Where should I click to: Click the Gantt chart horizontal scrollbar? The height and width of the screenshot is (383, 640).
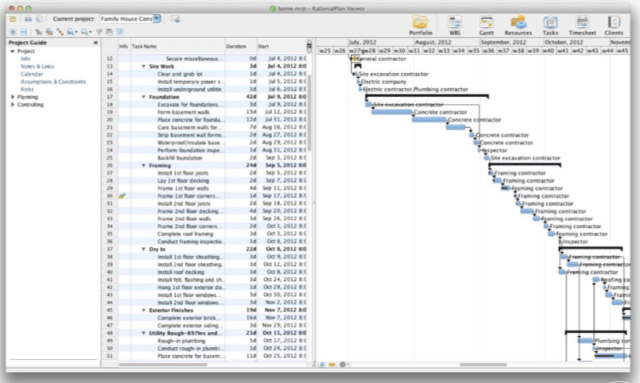483,364
